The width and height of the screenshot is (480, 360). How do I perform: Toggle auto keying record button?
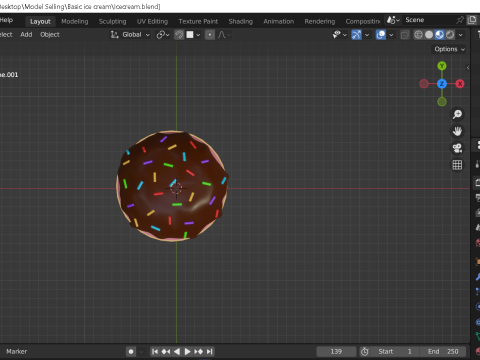(x=131, y=352)
